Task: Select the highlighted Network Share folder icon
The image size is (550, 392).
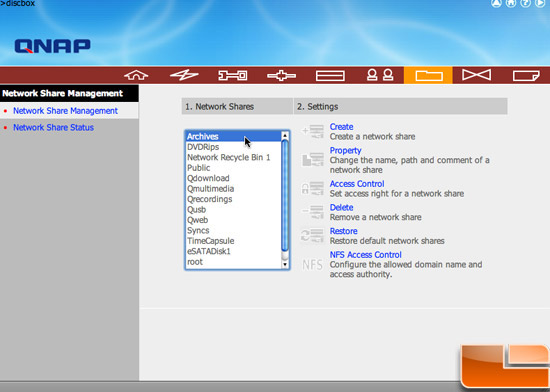Action: click(x=428, y=75)
